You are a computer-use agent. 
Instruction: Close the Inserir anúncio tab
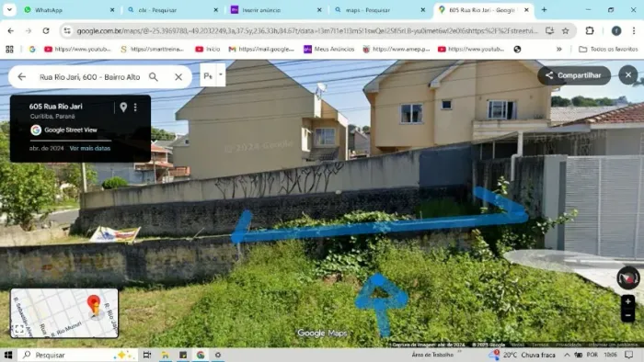[x=319, y=10]
